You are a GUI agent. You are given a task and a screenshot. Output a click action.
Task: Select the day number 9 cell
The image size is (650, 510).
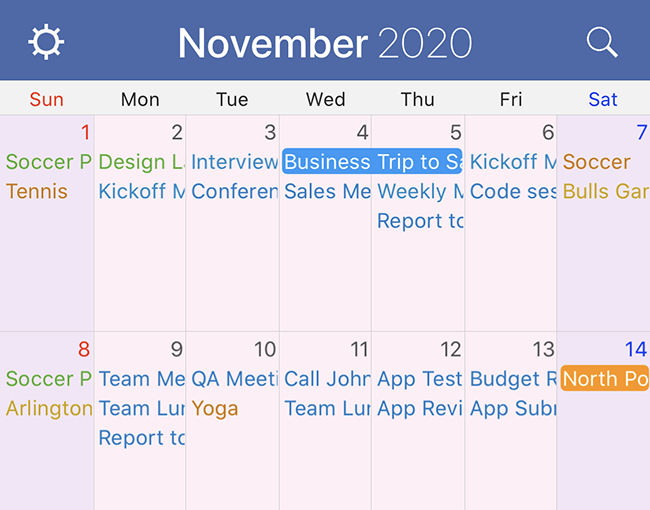point(176,350)
